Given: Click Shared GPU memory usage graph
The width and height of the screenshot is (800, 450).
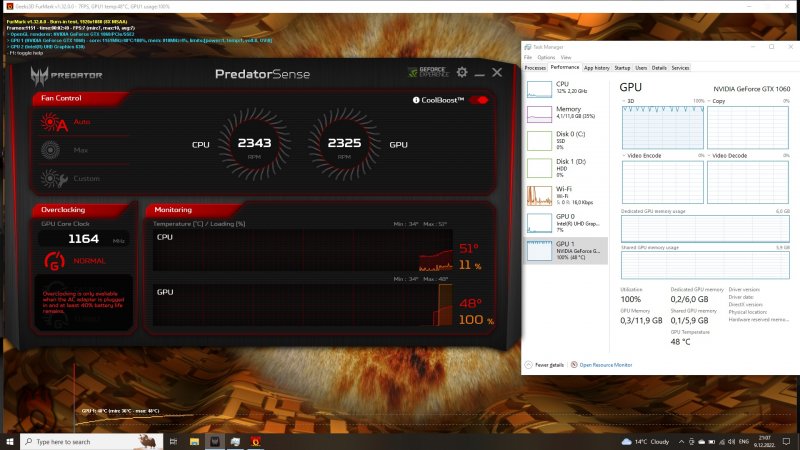Looking at the screenshot, I should (x=705, y=265).
